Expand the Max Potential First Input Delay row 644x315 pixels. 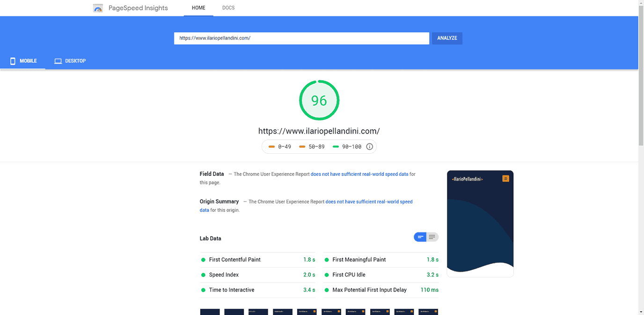(x=381, y=290)
